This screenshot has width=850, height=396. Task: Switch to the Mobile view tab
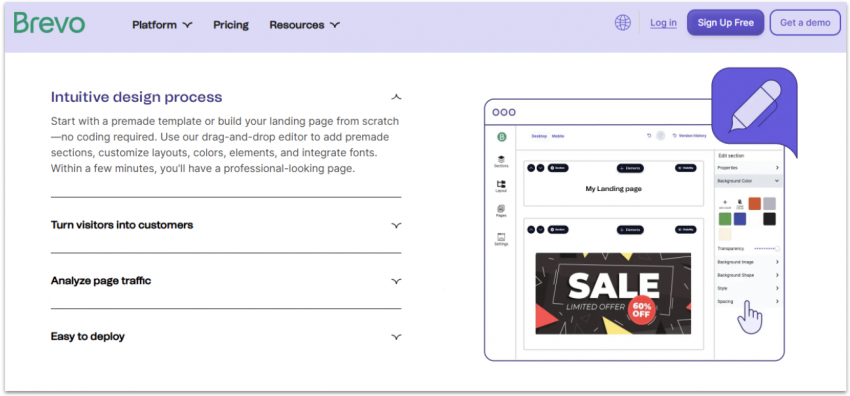558,136
